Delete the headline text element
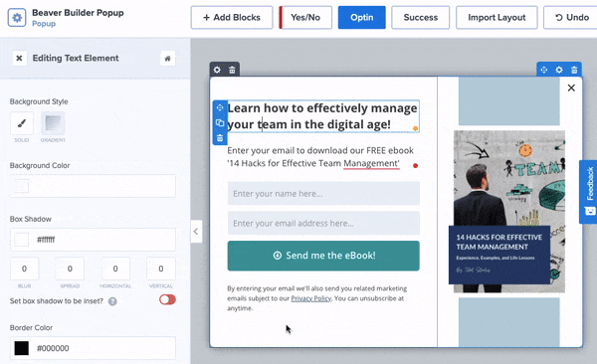Screen dimensions: 597x364 point(220,138)
